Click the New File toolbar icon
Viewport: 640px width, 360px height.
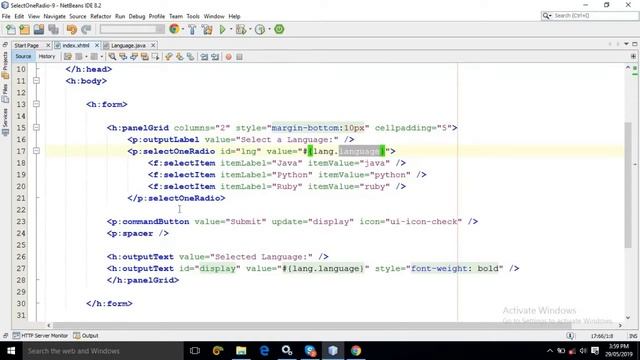tap(11, 29)
